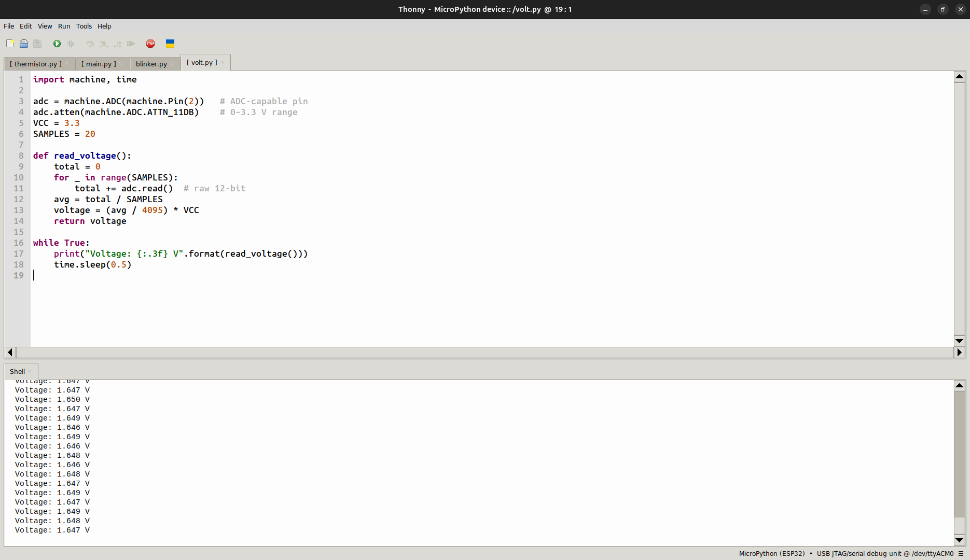Run the current script with the green play icon
The image size is (970, 560).
[57, 44]
